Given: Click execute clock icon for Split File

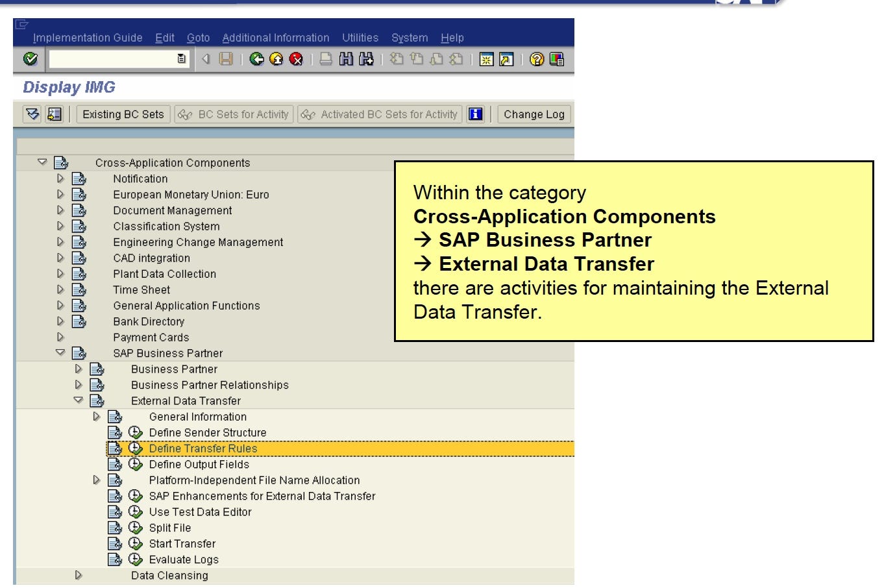Looking at the screenshot, I should click(x=135, y=528).
